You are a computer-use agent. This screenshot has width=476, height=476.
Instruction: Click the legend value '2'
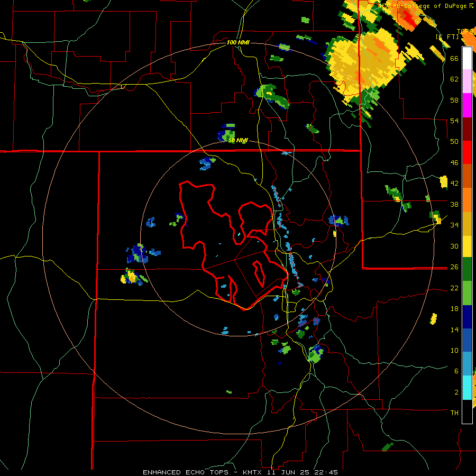coord(456,392)
